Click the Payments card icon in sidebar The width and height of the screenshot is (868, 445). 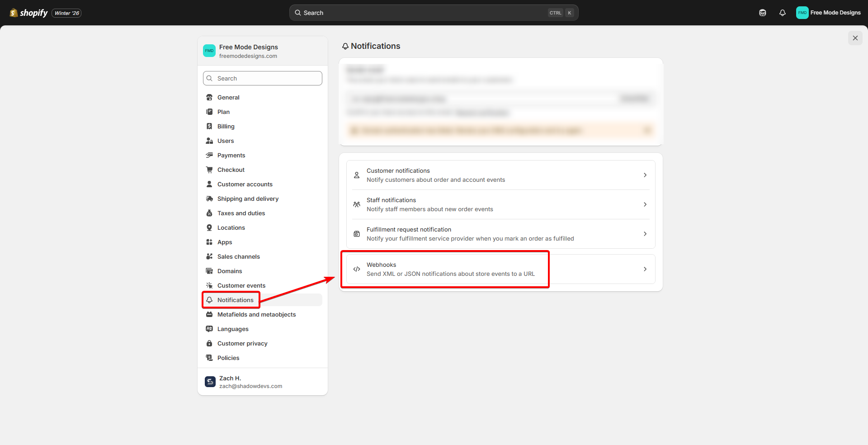point(209,155)
